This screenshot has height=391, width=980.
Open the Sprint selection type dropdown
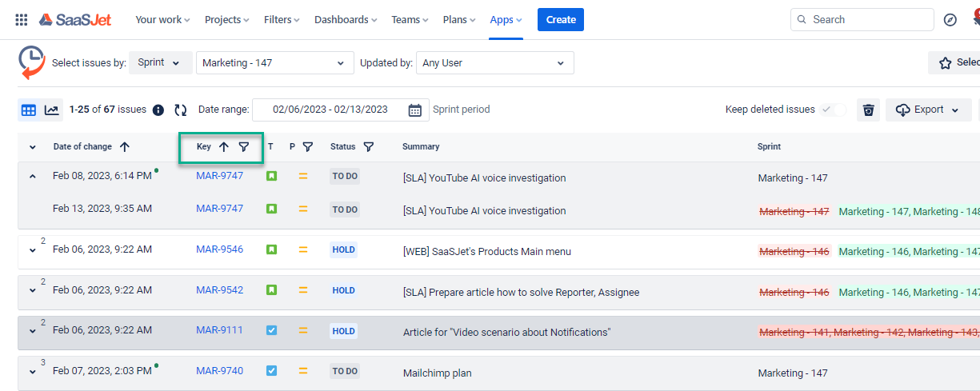pyautogui.click(x=160, y=62)
